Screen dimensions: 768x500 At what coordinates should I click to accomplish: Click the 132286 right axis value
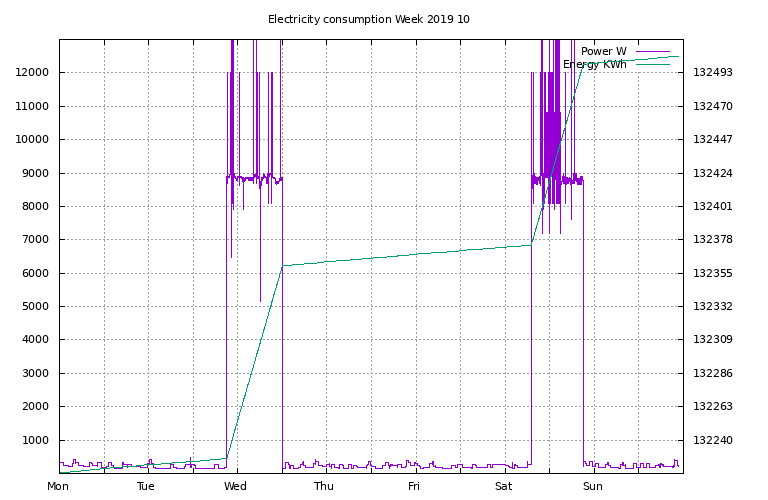pyautogui.click(x=713, y=373)
